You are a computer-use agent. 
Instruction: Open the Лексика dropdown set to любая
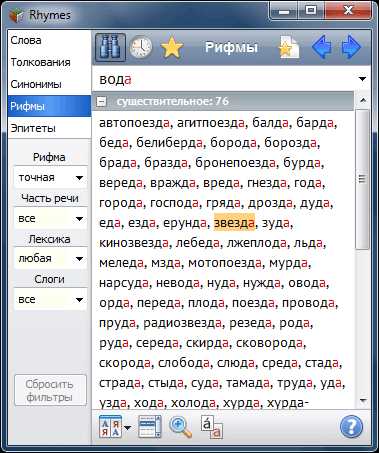click(x=50, y=258)
